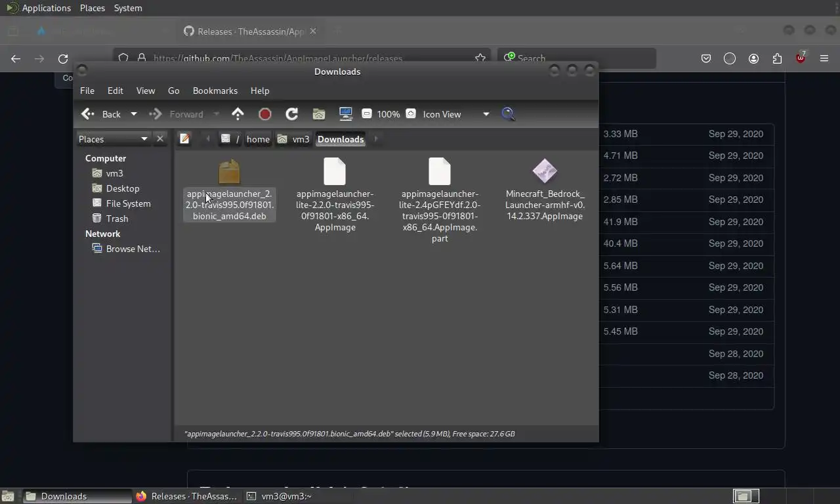Image resolution: width=840 pixels, height=504 pixels.
Task: Click the Computer heading in sidebar
Action: (x=106, y=158)
